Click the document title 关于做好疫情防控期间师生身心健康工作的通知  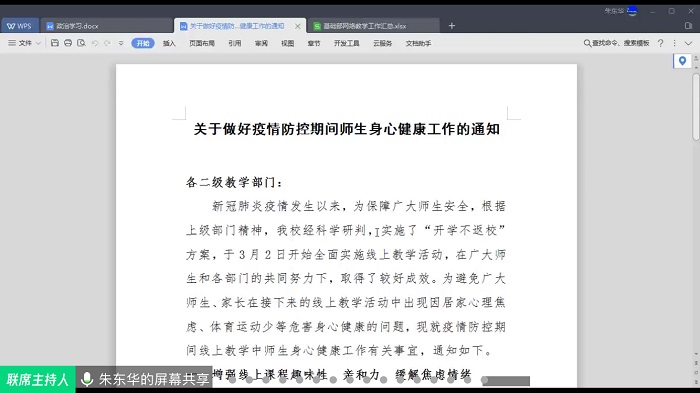tap(346, 130)
